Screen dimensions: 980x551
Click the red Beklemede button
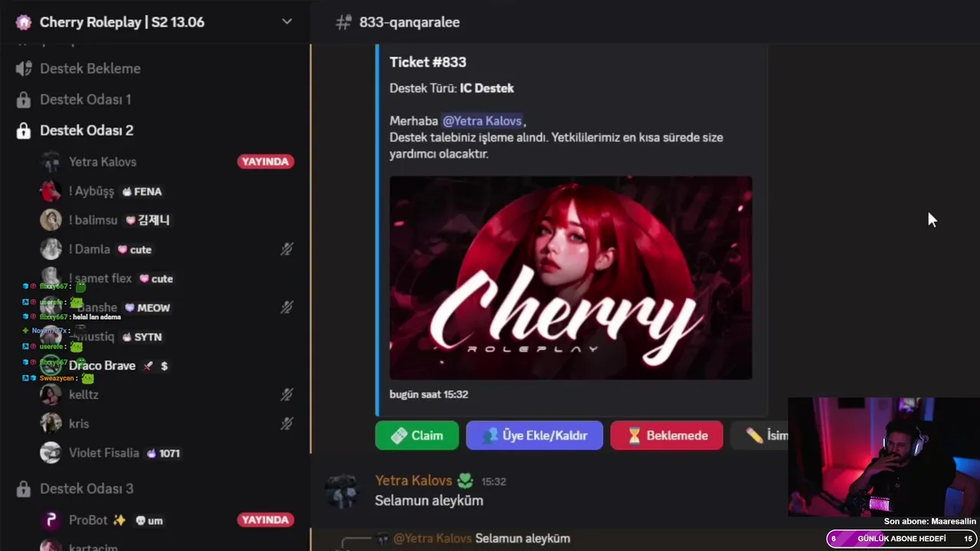pos(667,435)
